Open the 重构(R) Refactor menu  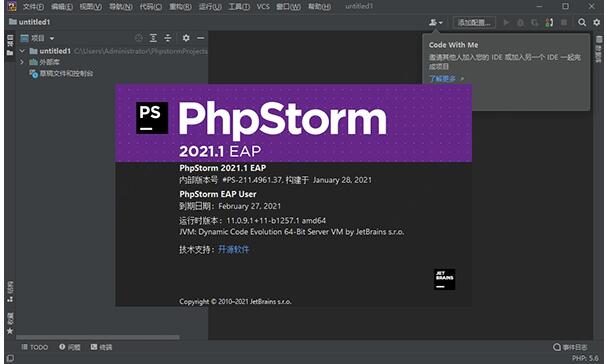coord(180,7)
